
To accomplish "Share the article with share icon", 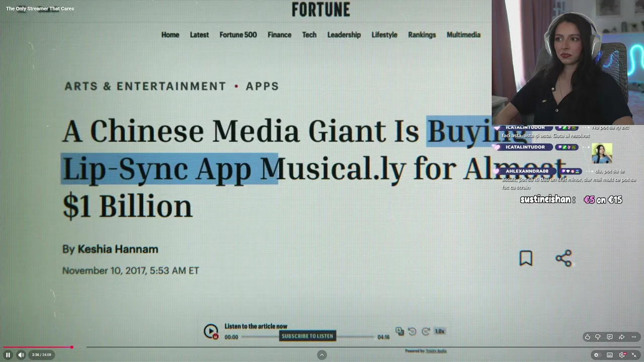I will coord(563,258).
